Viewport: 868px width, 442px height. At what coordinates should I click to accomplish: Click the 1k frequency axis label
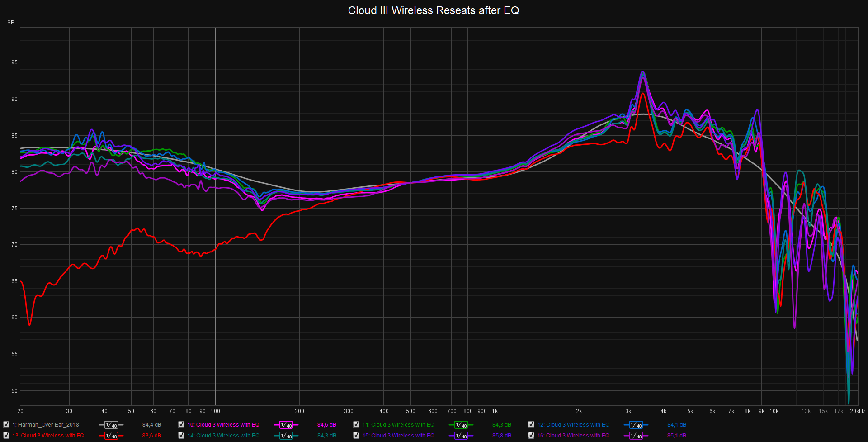click(495, 411)
